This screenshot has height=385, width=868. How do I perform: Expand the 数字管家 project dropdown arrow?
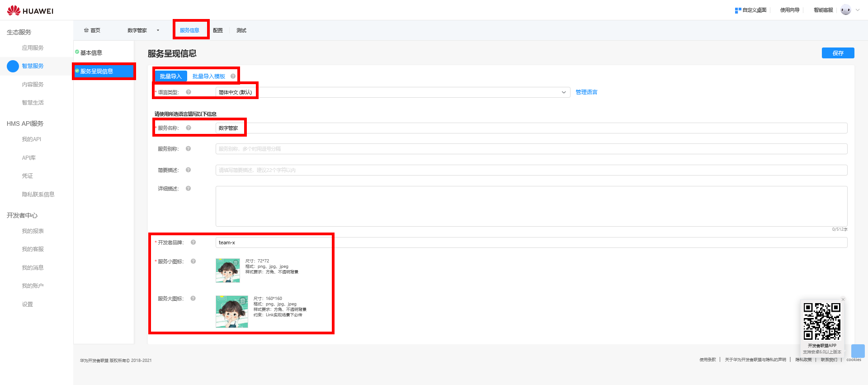(158, 30)
